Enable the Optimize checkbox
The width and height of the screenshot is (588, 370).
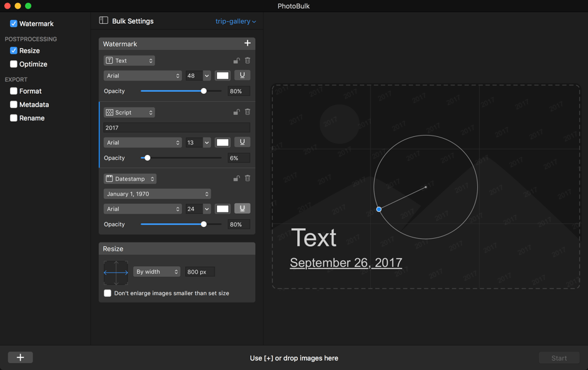click(14, 64)
